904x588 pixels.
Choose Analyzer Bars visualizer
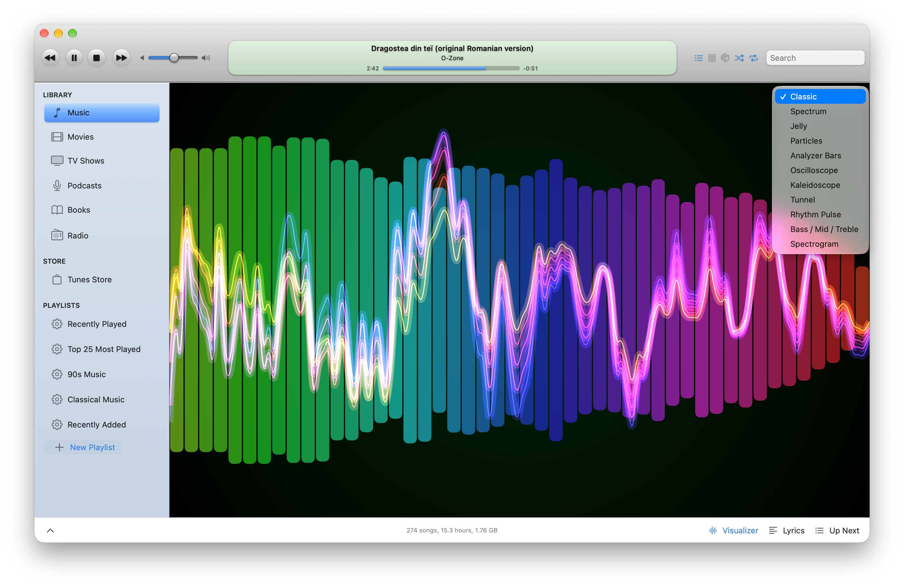pyautogui.click(x=820, y=156)
